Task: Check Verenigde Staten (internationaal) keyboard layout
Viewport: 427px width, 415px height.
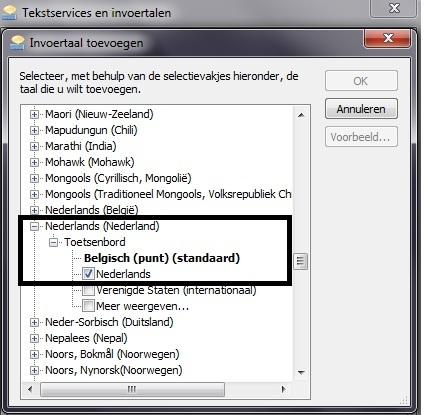Action: [x=88, y=290]
